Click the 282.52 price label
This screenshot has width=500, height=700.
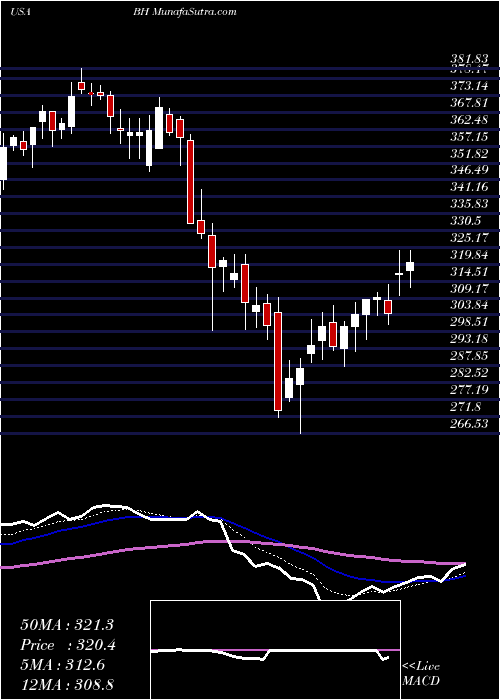468,373
